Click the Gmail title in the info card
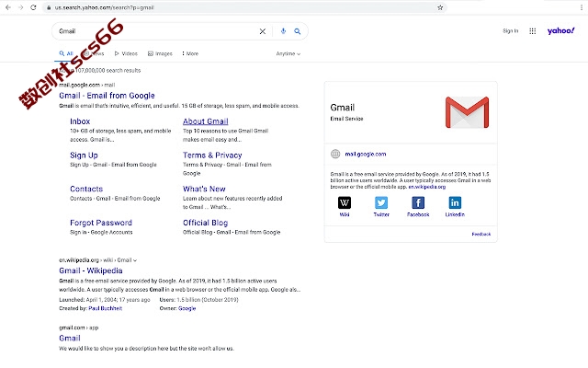The width and height of the screenshot is (588, 368). 343,108
